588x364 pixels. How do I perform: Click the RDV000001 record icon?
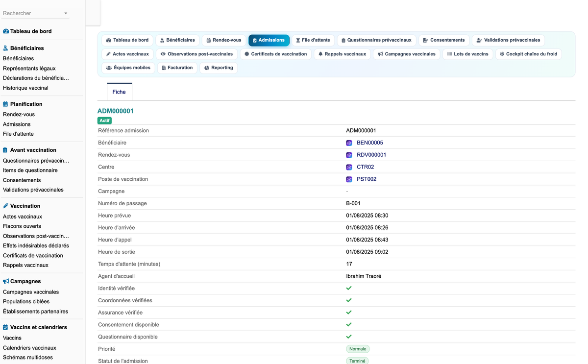point(349,155)
